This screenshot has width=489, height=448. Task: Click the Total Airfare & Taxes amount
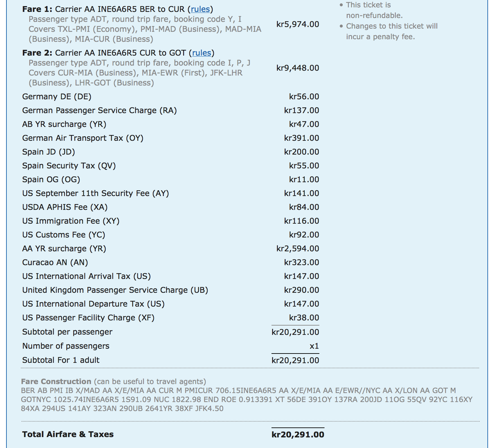point(298,435)
